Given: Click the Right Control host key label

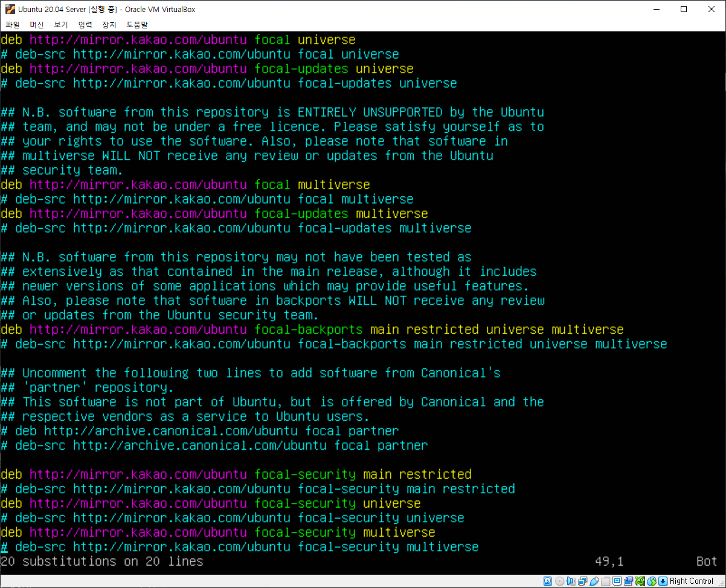Looking at the screenshot, I should click(x=692, y=581).
